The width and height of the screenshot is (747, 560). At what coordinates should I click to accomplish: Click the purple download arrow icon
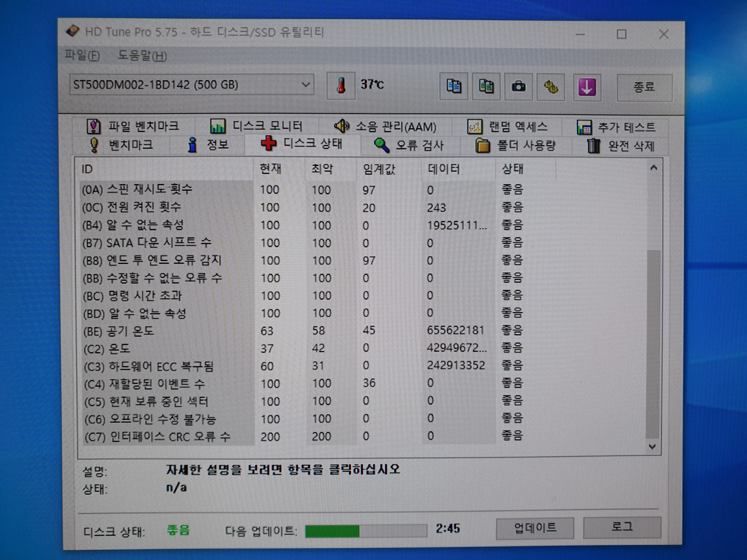(x=587, y=87)
